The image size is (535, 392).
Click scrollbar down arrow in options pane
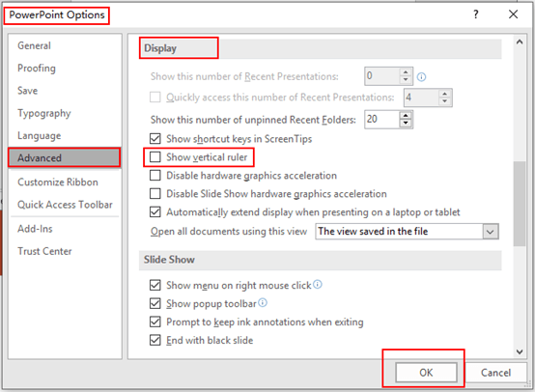tap(520, 351)
